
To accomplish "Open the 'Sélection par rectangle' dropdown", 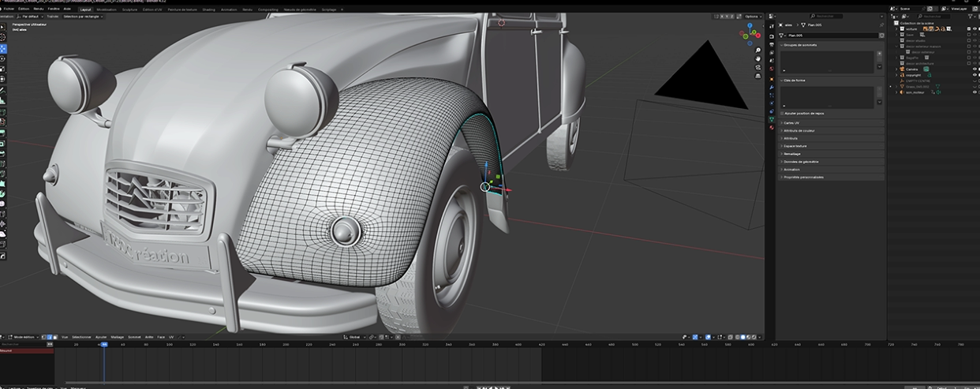I will coord(82,16).
